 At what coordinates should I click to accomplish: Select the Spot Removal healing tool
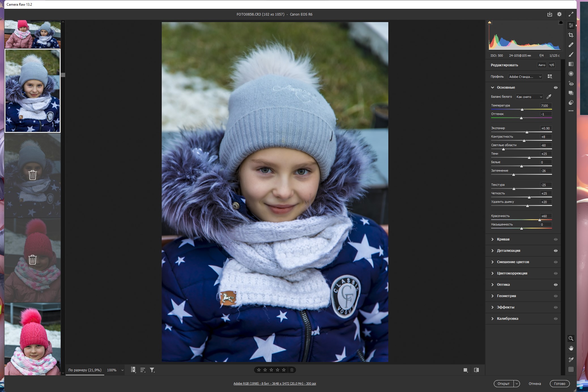(x=571, y=45)
